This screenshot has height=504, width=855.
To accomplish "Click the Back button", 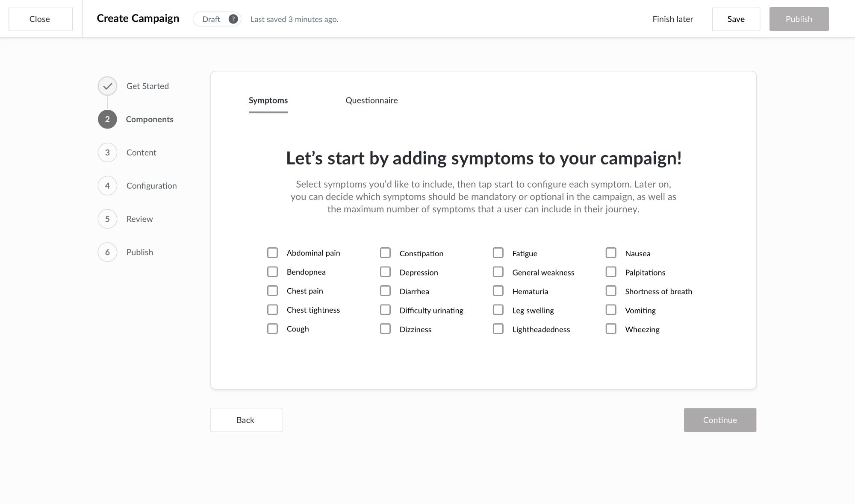I will tap(246, 420).
